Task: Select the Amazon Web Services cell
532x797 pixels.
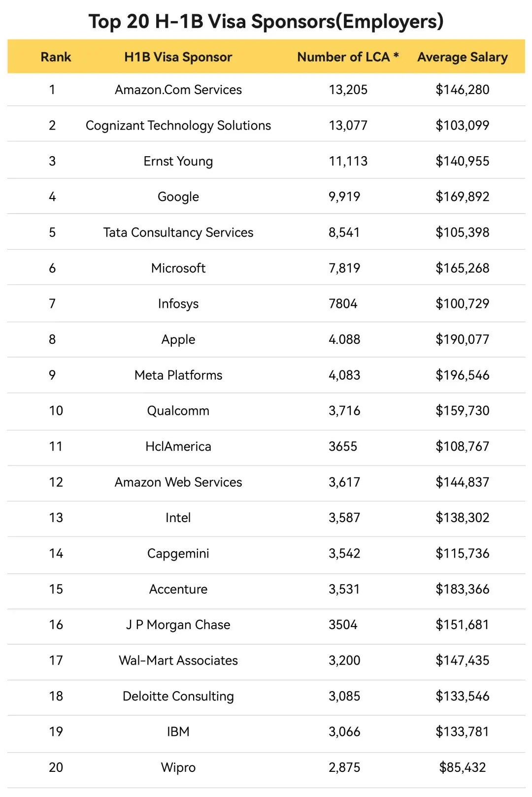Action: [x=178, y=482]
